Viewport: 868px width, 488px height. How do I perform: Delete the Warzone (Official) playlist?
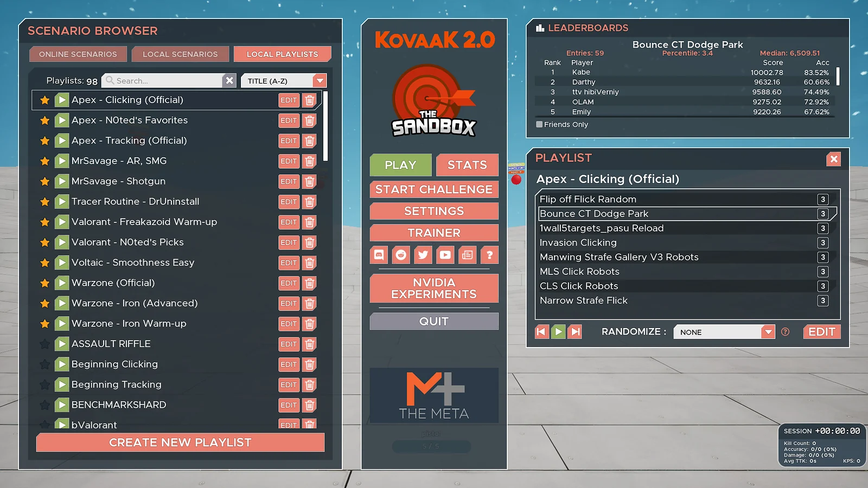coord(309,283)
